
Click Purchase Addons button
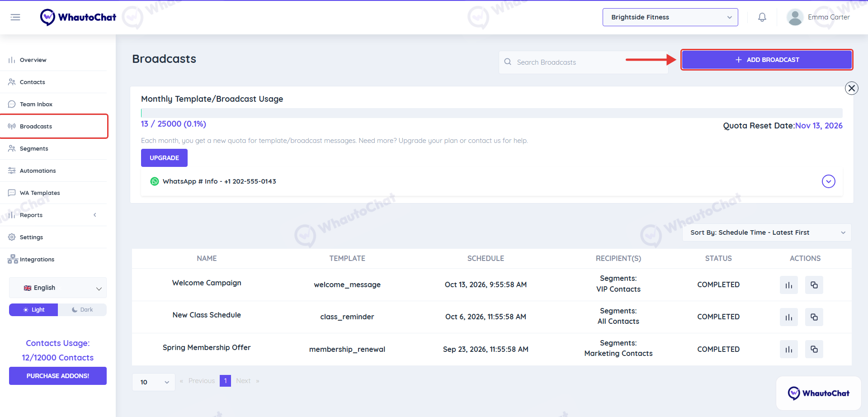[58, 376]
